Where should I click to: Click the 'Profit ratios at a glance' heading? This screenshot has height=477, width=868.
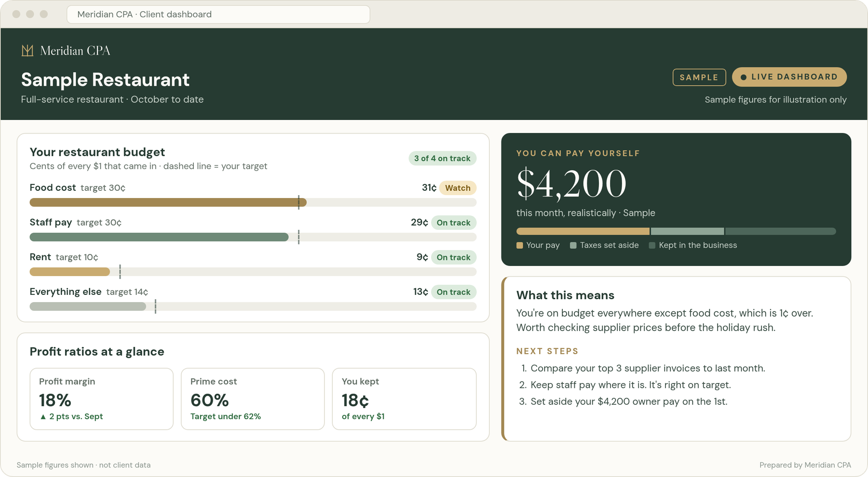pyautogui.click(x=97, y=352)
